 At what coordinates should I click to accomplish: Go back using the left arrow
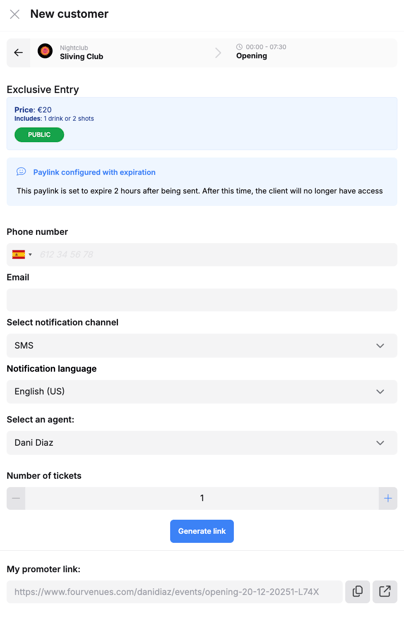[18, 53]
